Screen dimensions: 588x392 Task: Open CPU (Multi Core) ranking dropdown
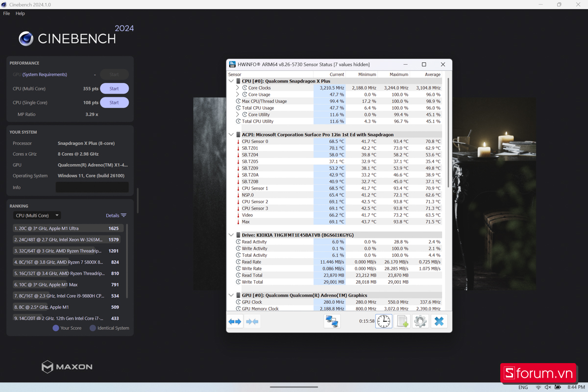pos(37,216)
